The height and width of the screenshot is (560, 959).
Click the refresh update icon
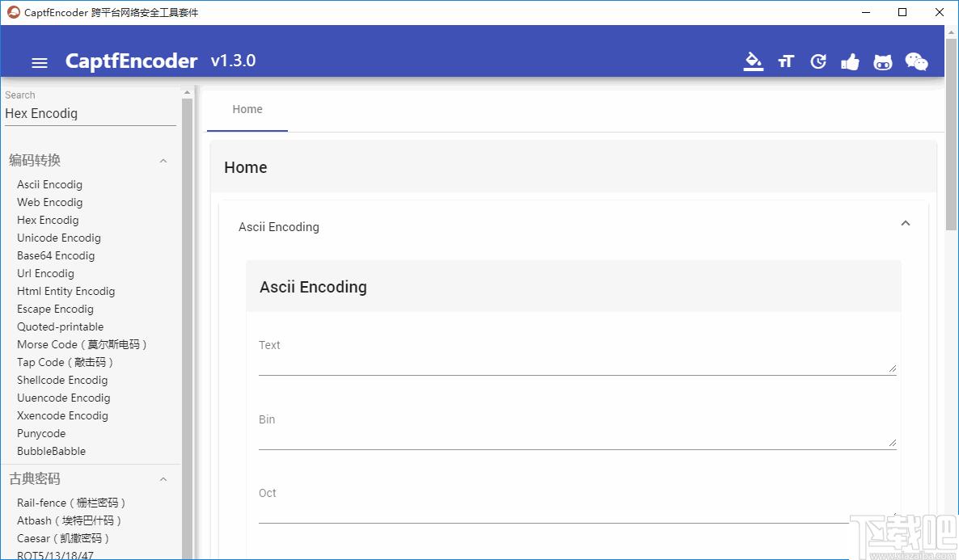[x=818, y=61]
